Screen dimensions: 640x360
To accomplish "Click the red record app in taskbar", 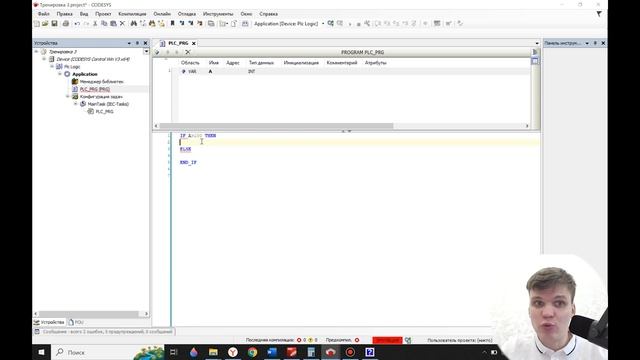I will tap(350, 352).
